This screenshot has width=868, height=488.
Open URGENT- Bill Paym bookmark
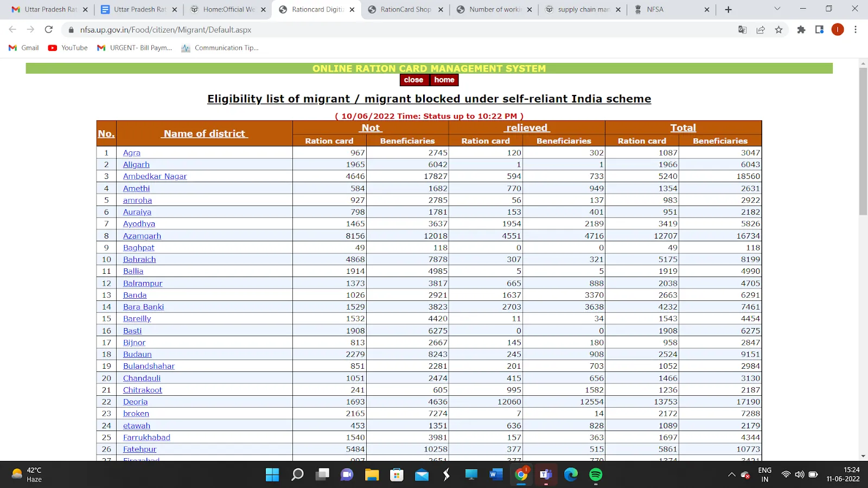click(135, 48)
